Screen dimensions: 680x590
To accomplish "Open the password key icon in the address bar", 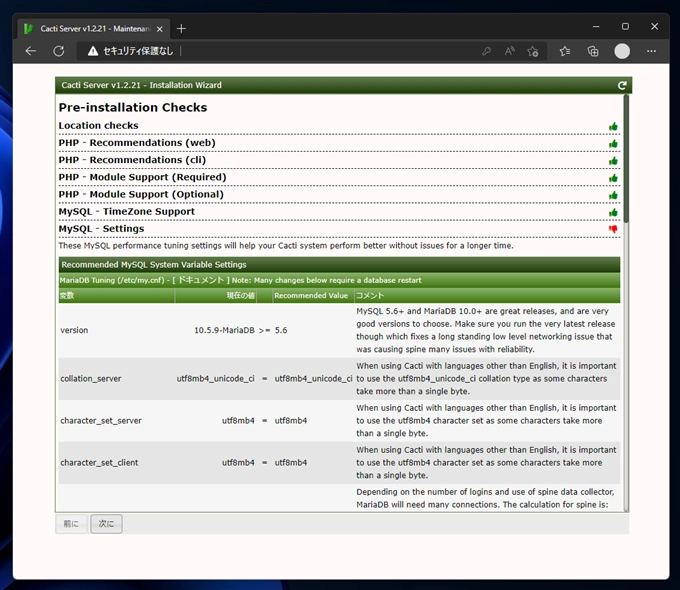I will click(487, 51).
